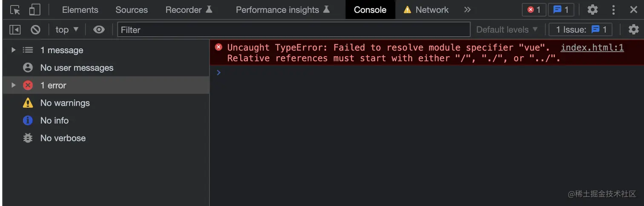The width and height of the screenshot is (644, 206).
Task: Focus the console Filter input field
Action: 294,29
